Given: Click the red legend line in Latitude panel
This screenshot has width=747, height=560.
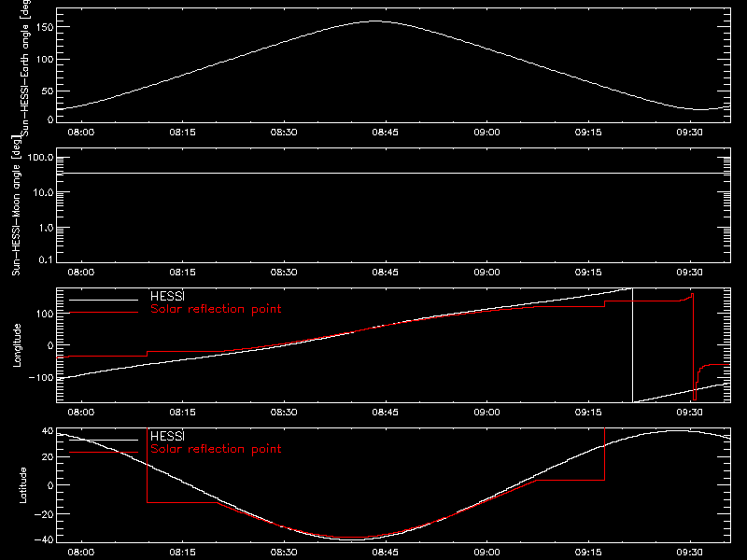Looking at the screenshot, I should point(104,452).
